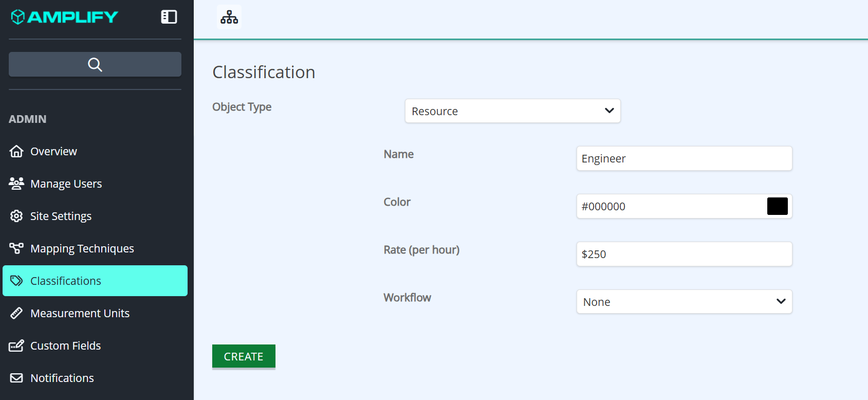
Task: Click the Rate (per hour) label
Action: tap(421, 250)
